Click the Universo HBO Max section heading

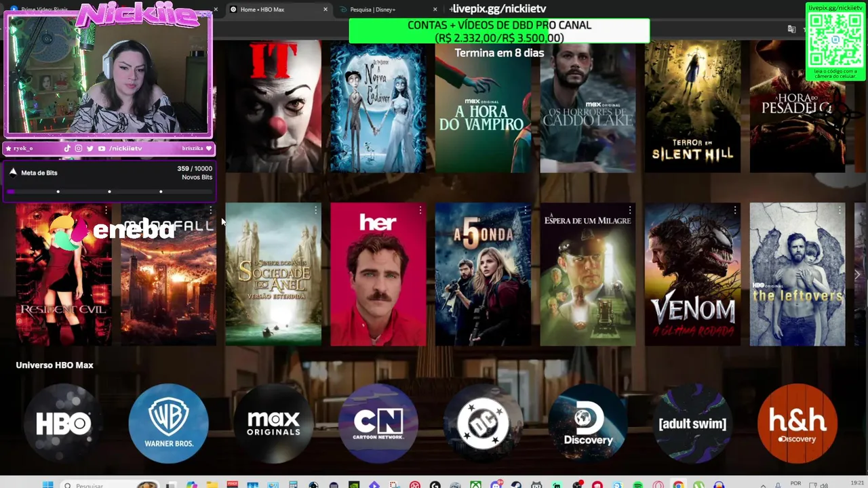[x=54, y=365]
